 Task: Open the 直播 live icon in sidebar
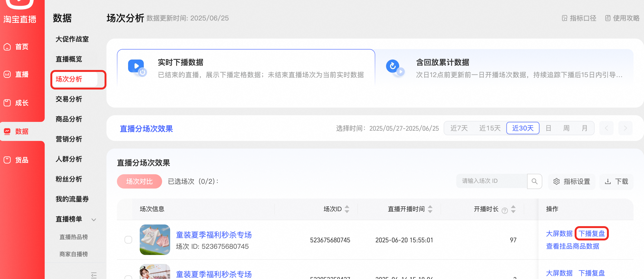pyautogui.click(x=7, y=74)
